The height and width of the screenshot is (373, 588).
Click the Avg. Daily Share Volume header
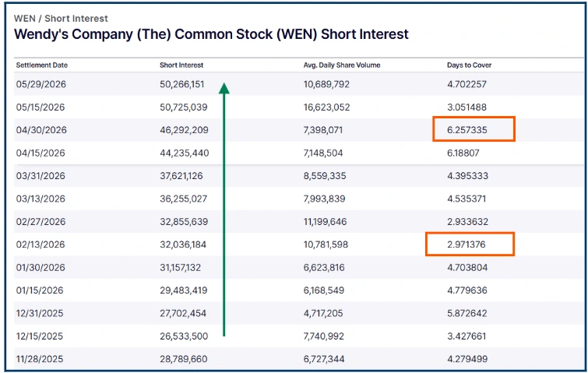342,65
